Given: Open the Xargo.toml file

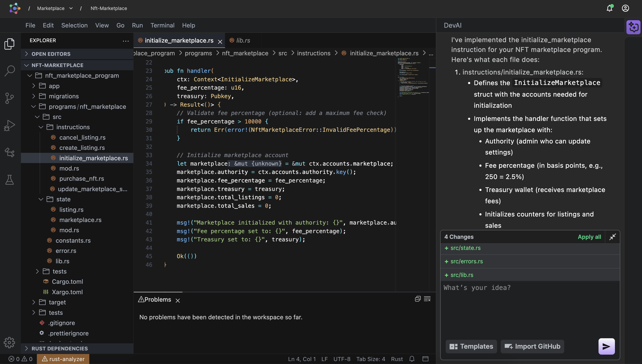Looking at the screenshot, I should [67, 292].
